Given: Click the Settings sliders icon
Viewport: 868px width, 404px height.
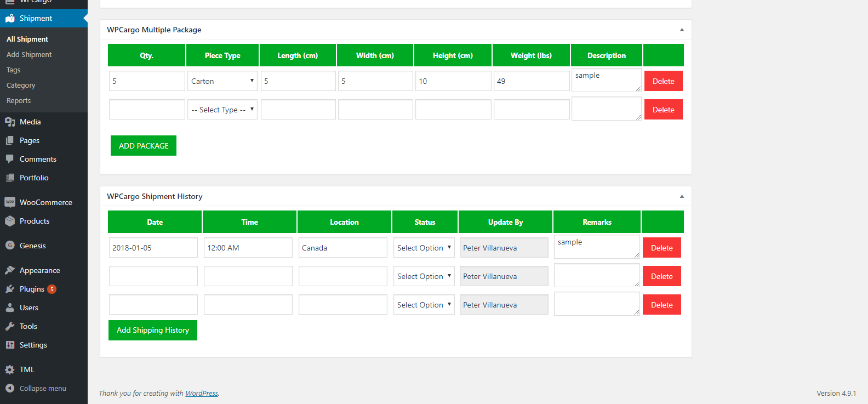Looking at the screenshot, I should [x=10, y=345].
